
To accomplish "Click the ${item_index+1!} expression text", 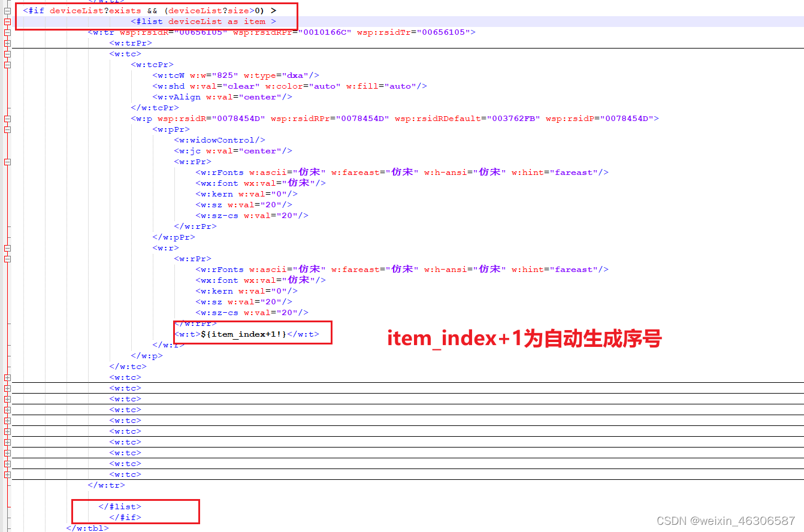I will (244, 334).
